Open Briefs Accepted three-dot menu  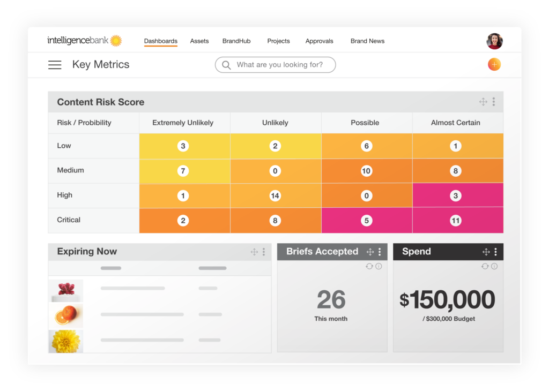point(380,252)
